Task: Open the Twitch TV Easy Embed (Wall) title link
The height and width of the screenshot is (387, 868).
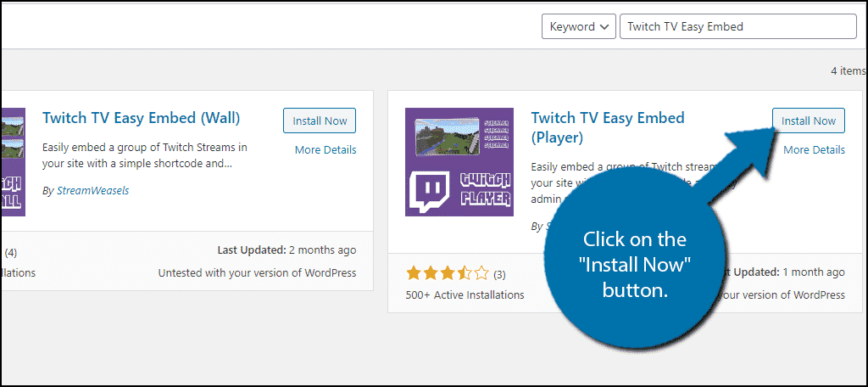Action: [x=142, y=117]
